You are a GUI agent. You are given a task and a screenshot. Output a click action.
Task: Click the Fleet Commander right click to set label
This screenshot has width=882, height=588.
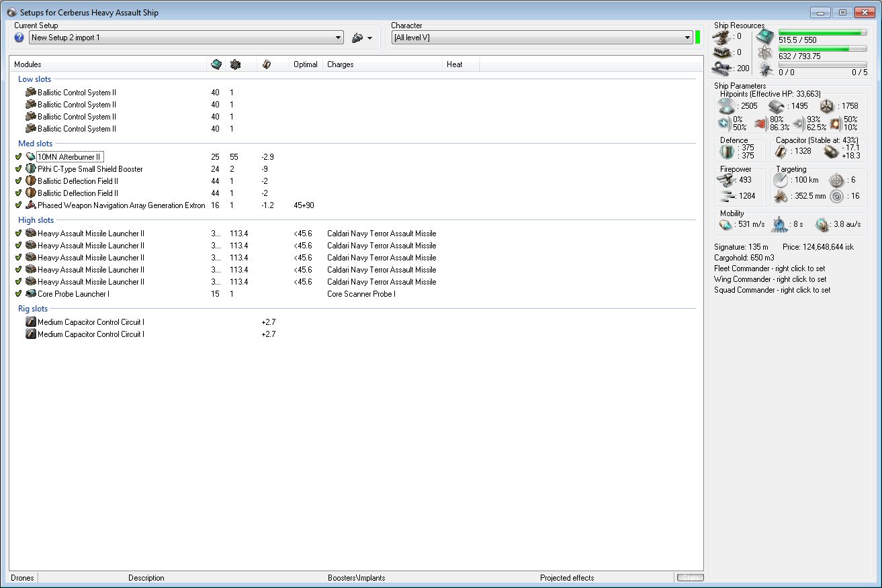click(x=770, y=268)
